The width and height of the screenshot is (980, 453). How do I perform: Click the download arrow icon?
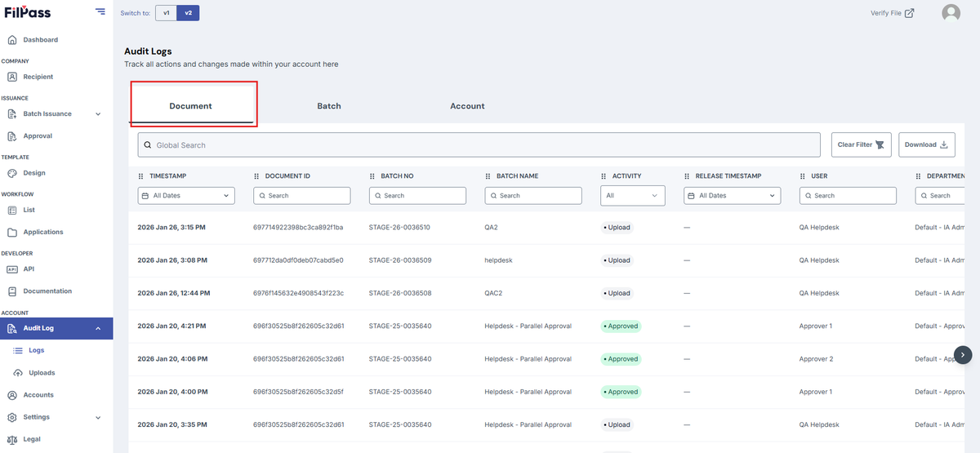(944, 144)
